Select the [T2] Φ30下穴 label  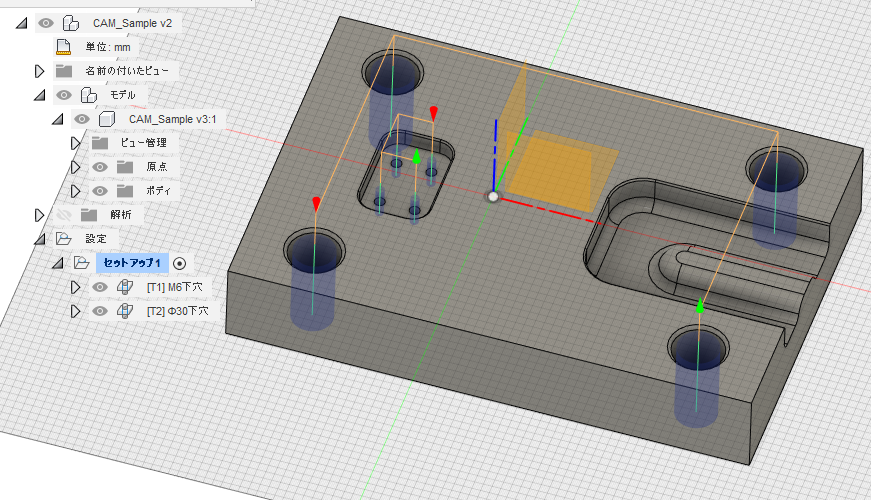click(177, 311)
